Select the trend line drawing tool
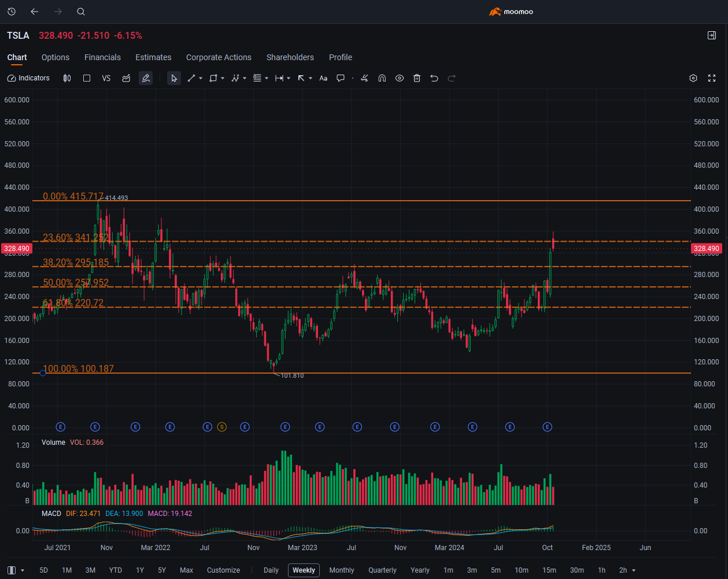The image size is (728, 579). coord(191,78)
